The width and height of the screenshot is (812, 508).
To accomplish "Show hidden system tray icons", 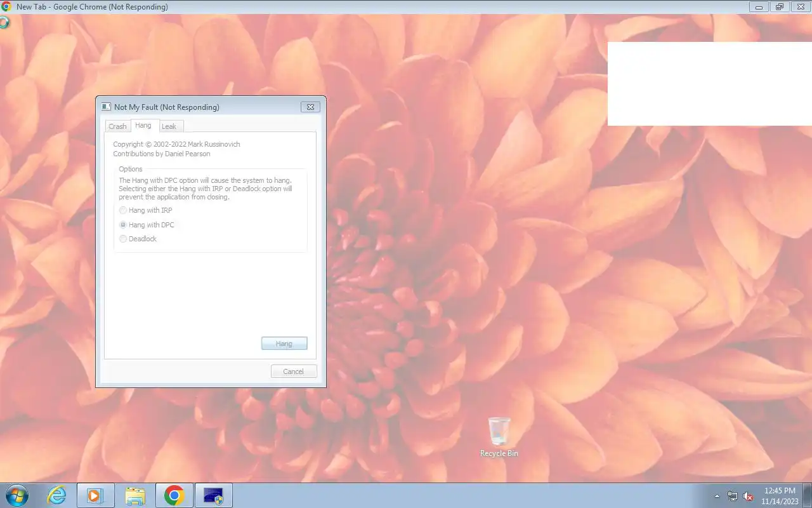I will 717,496.
